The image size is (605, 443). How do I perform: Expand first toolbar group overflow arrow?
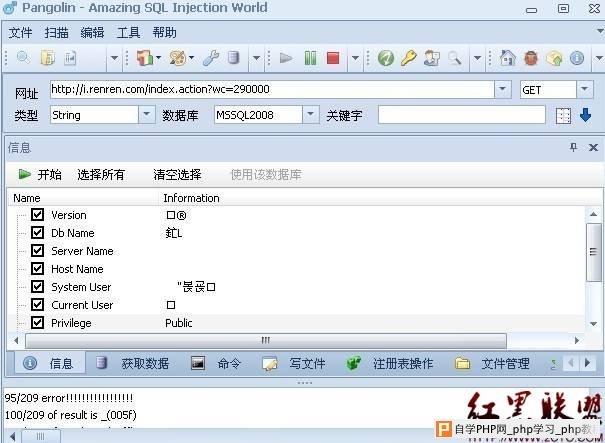(x=114, y=58)
